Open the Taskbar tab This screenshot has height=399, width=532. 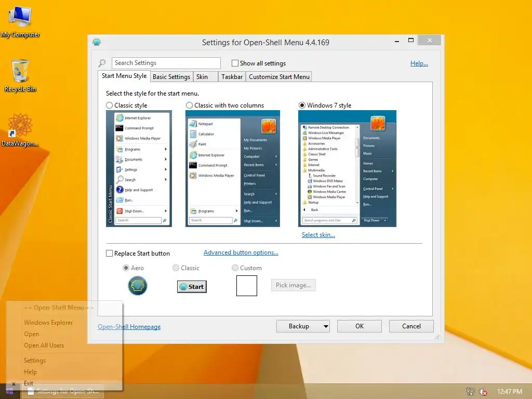pyautogui.click(x=232, y=77)
